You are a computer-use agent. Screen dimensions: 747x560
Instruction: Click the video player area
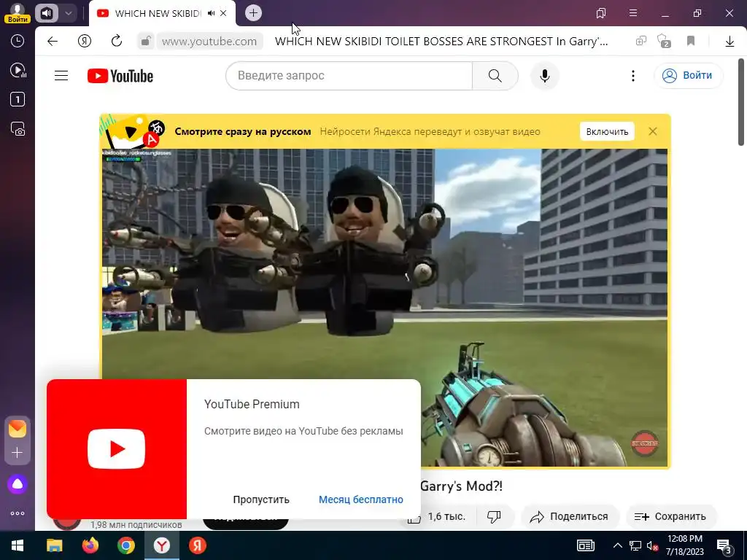384,307
